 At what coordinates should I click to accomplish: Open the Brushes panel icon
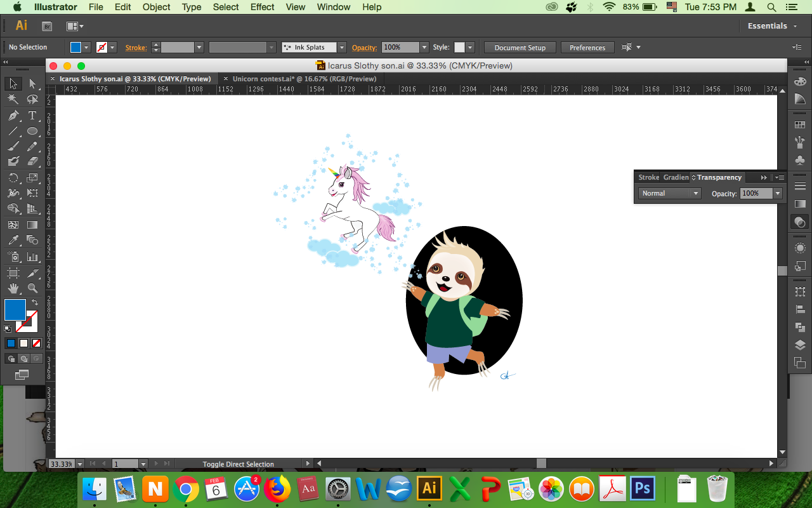(x=800, y=143)
